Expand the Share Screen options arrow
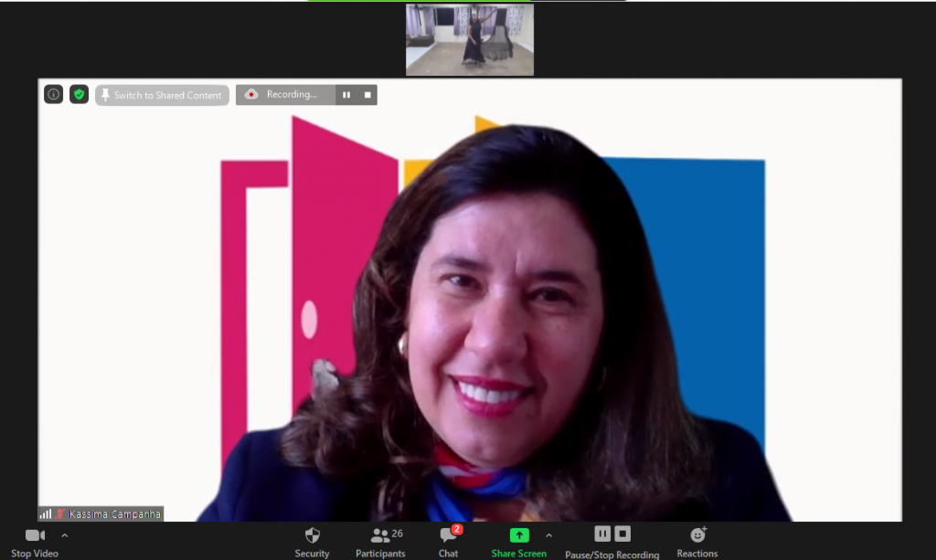Screen dimensions: 936x560 click(x=548, y=535)
